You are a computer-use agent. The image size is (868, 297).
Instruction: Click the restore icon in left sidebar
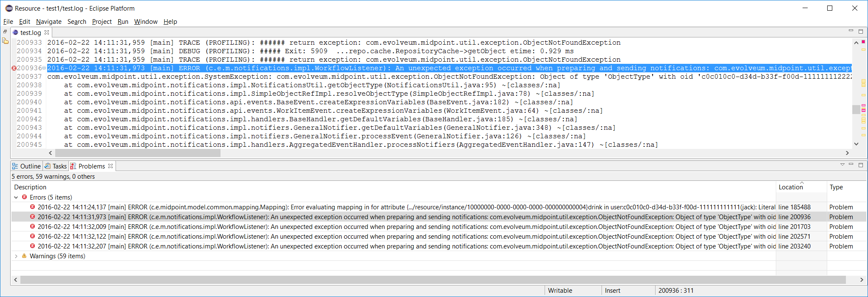[x=5, y=32]
